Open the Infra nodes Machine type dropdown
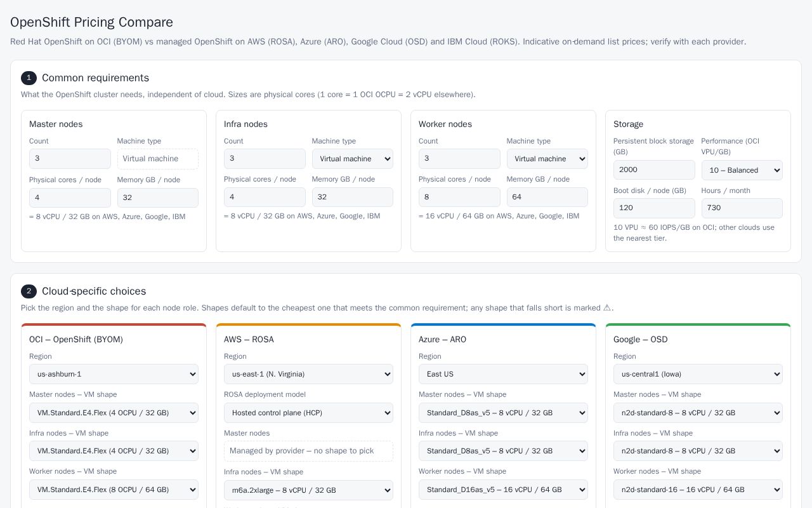 pyautogui.click(x=353, y=159)
